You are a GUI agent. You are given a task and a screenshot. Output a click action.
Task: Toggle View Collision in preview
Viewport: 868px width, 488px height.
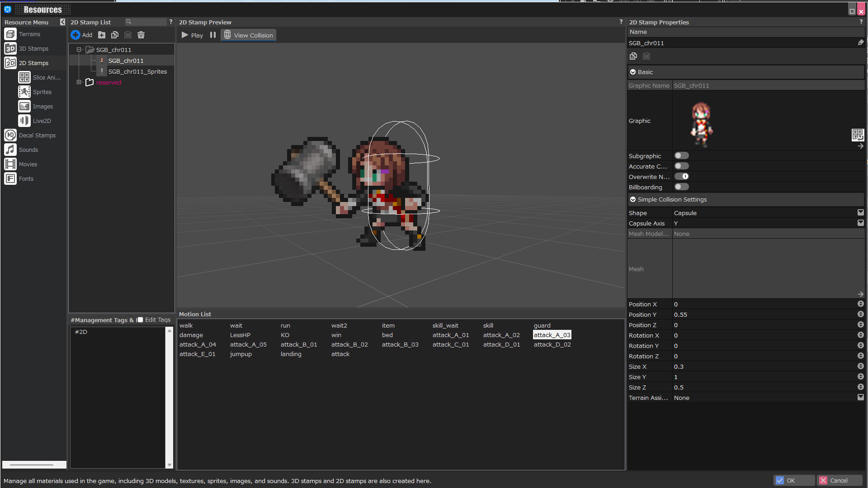248,35
